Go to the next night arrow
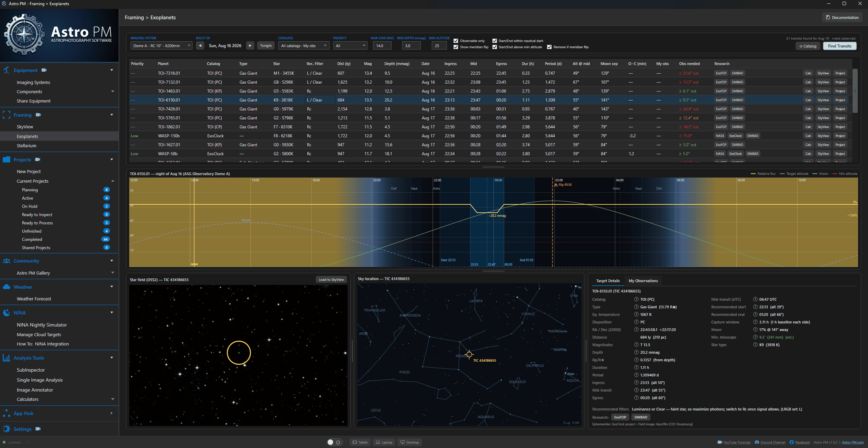 pyautogui.click(x=250, y=46)
